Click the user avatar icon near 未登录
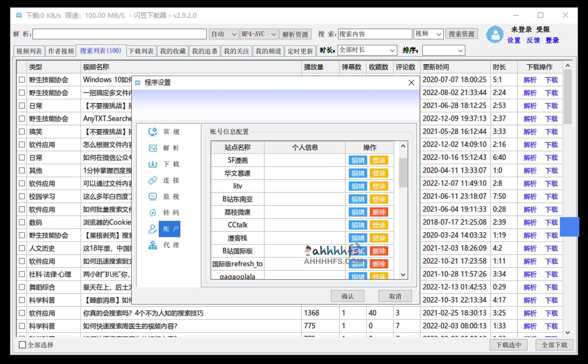The width and height of the screenshot is (588, 364). tap(495, 34)
